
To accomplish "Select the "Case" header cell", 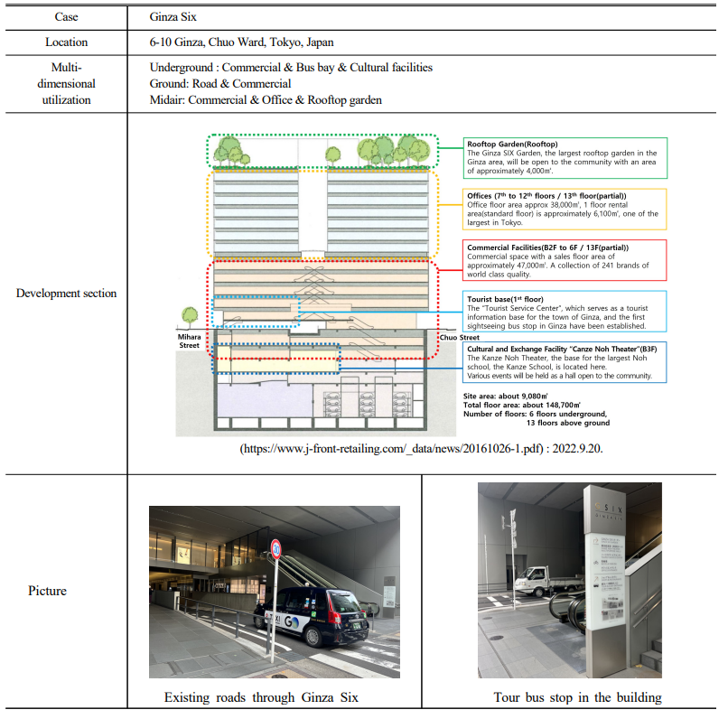I will pos(67,17).
